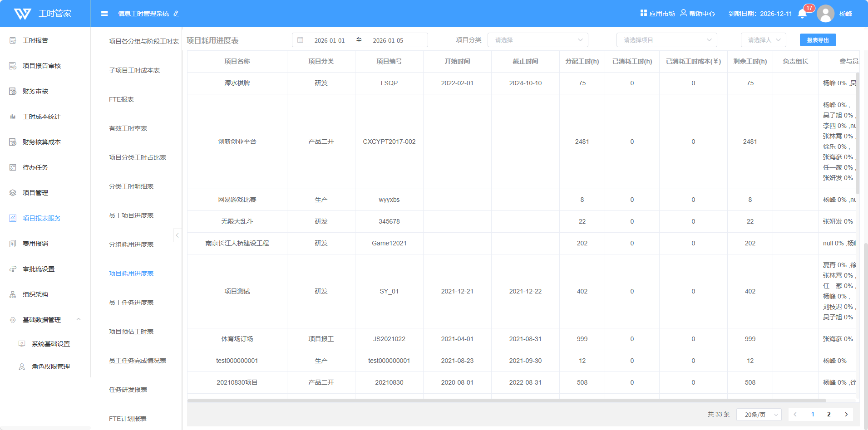The image size is (868, 430).
Task: Click the user avatar icon
Action: pos(825,14)
